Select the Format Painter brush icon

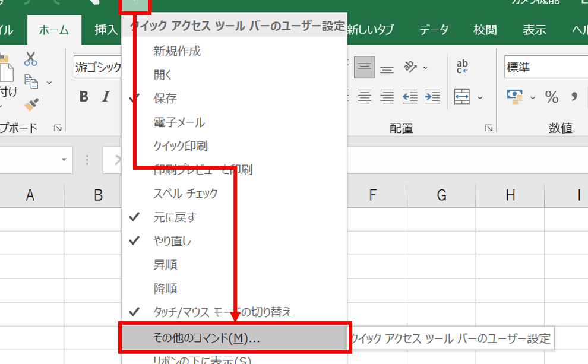tap(31, 105)
